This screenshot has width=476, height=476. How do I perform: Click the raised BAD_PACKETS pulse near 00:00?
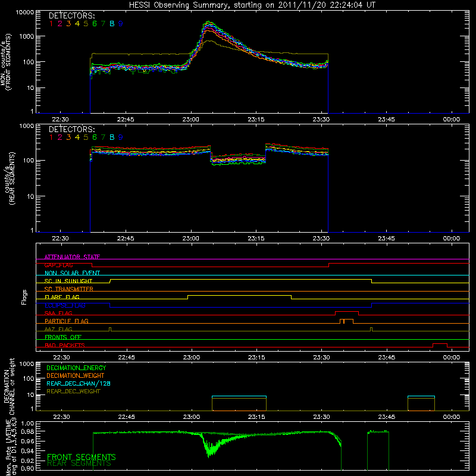coord(440,344)
